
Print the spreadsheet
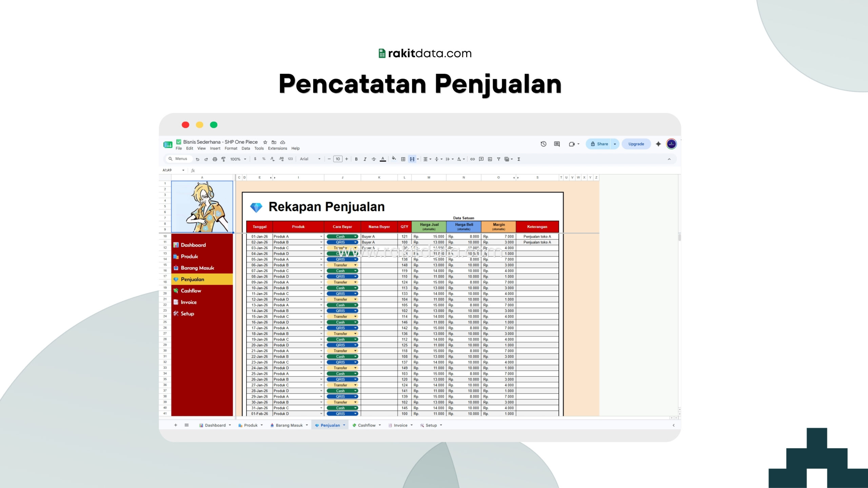coord(215,159)
